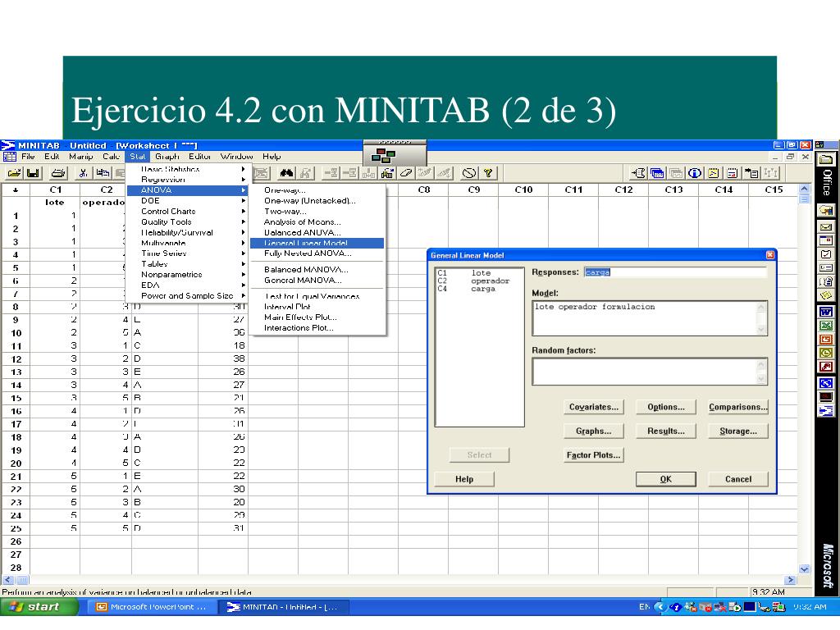Click the Random factors text box
Image resolution: width=840 pixels, height=630 pixels.
point(650,372)
